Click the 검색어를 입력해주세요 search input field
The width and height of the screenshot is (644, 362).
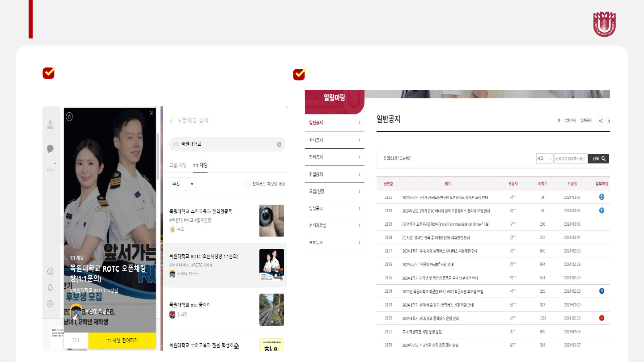pos(570,159)
